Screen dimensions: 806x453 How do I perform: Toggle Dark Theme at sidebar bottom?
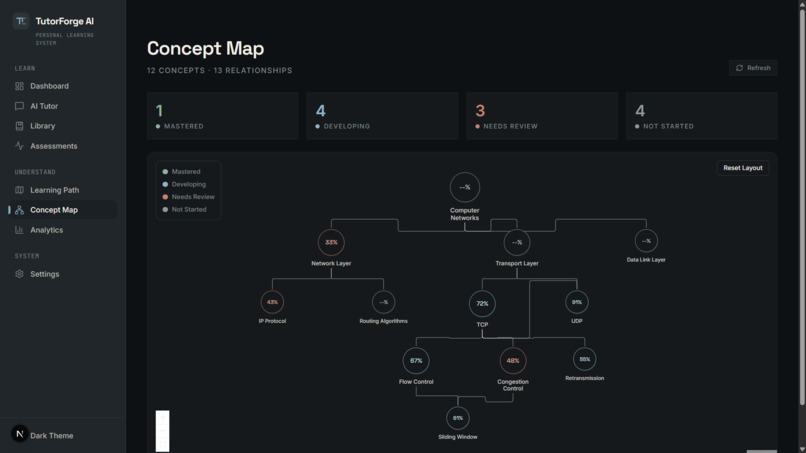(51, 436)
